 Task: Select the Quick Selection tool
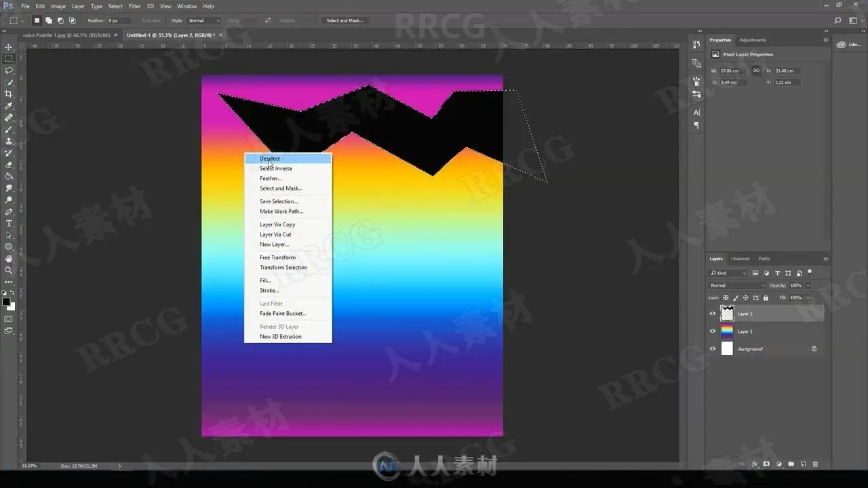pos(9,82)
